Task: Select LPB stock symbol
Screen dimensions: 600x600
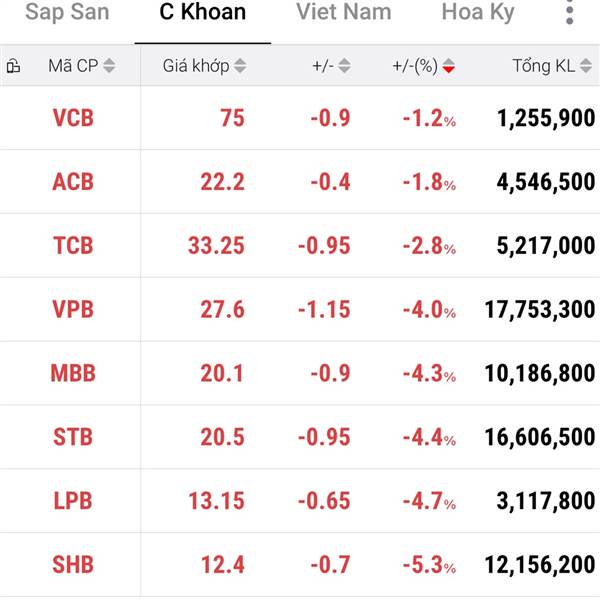Action: (x=73, y=501)
